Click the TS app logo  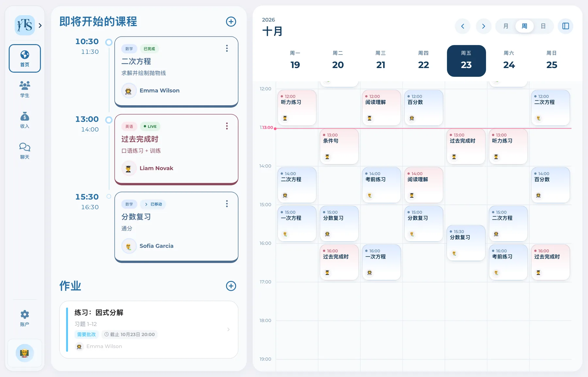pos(25,25)
